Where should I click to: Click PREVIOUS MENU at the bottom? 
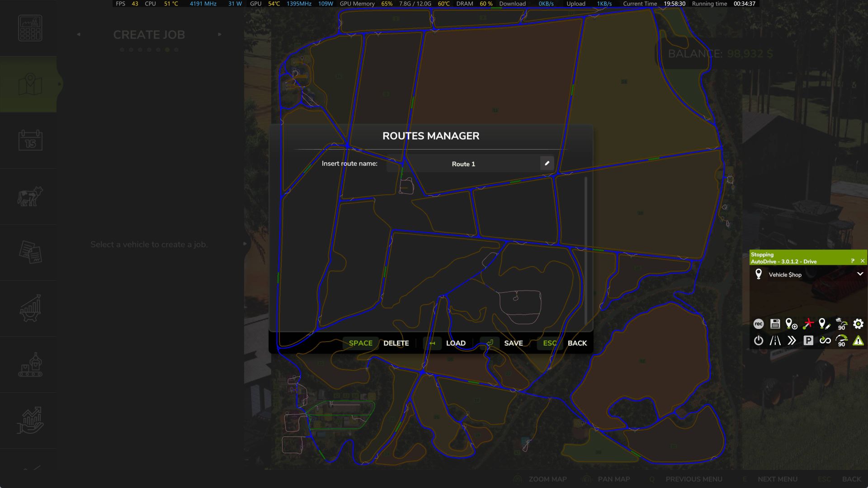(x=694, y=479)
